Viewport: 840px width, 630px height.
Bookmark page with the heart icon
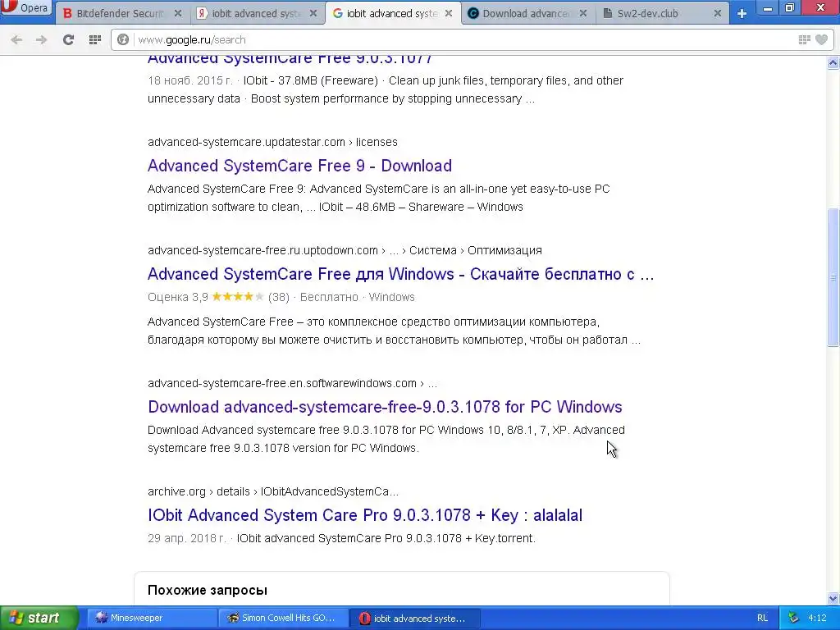[821, 39]
